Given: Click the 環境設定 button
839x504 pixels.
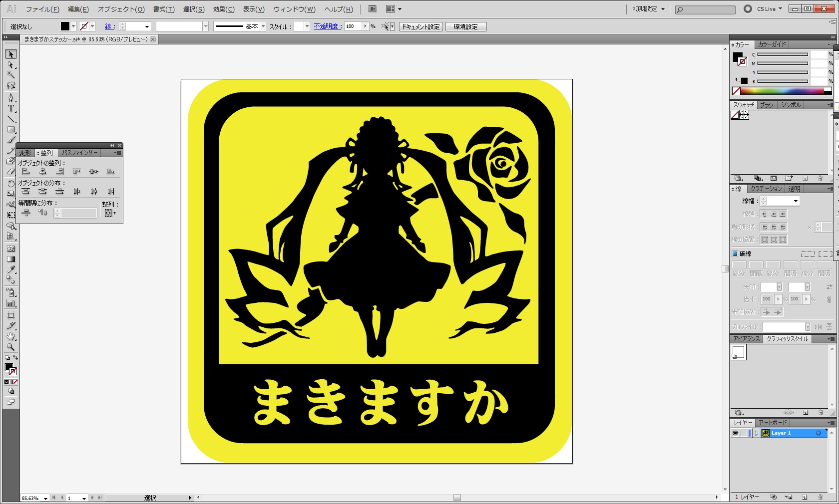Looking at the screenshot, I should click(x=465, y=26).
